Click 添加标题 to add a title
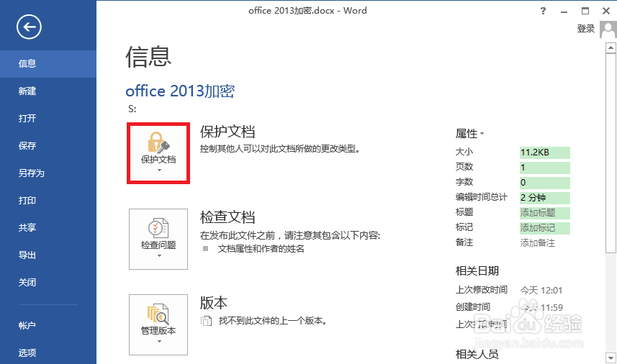617x364 pixels. click(544, 213)
